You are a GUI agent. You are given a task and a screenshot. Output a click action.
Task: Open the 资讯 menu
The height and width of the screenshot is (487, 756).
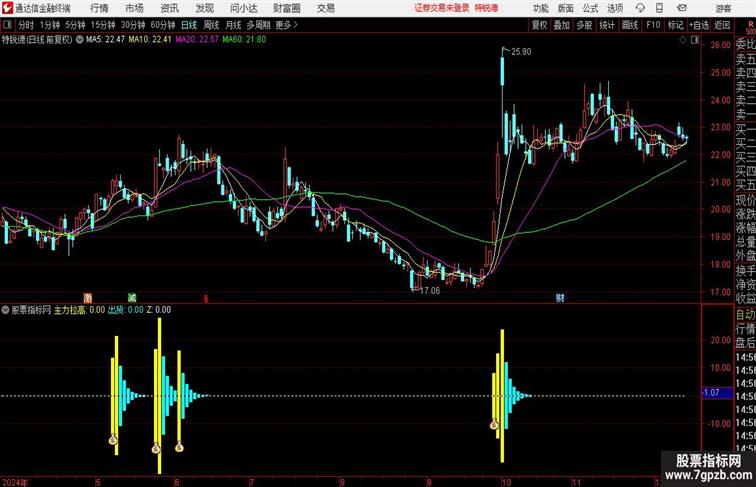[169, 8]
